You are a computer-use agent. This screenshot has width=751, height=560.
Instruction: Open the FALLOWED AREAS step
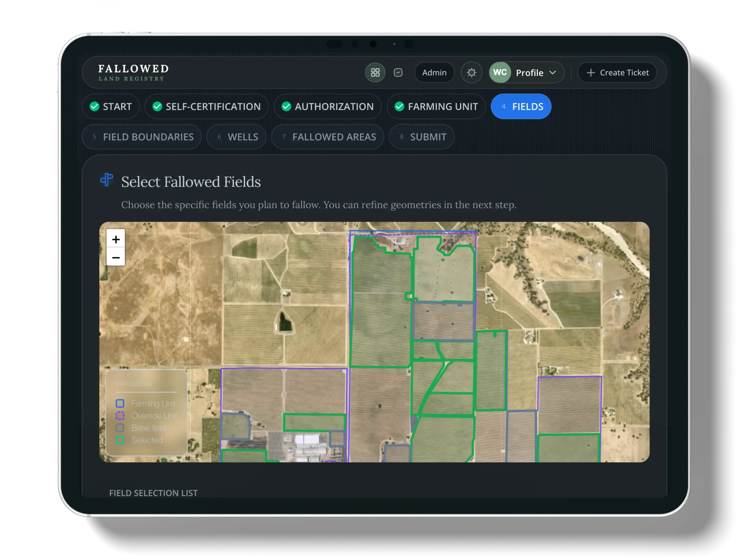click(328, 137)
